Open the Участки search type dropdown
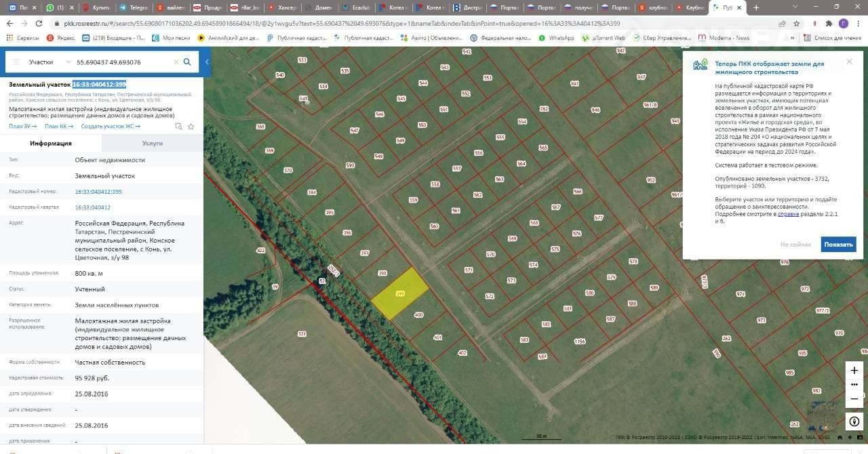 [x=49, y=62]
